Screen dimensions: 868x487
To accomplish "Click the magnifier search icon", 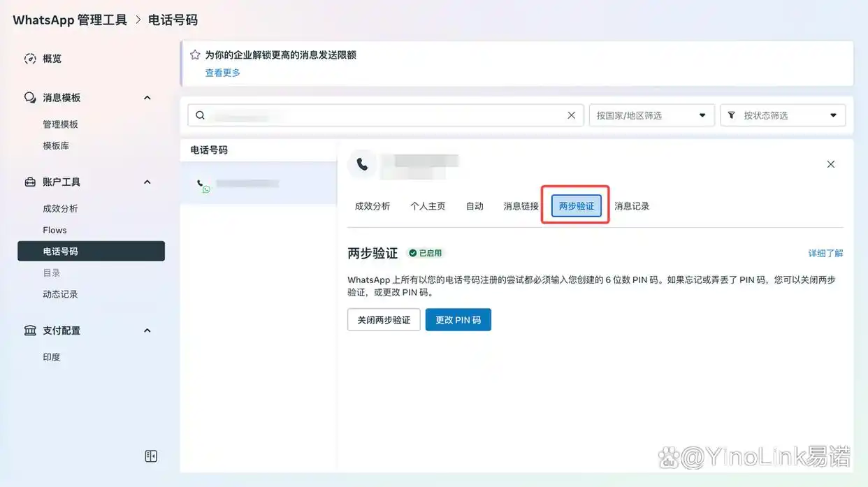I will point(201,115).
